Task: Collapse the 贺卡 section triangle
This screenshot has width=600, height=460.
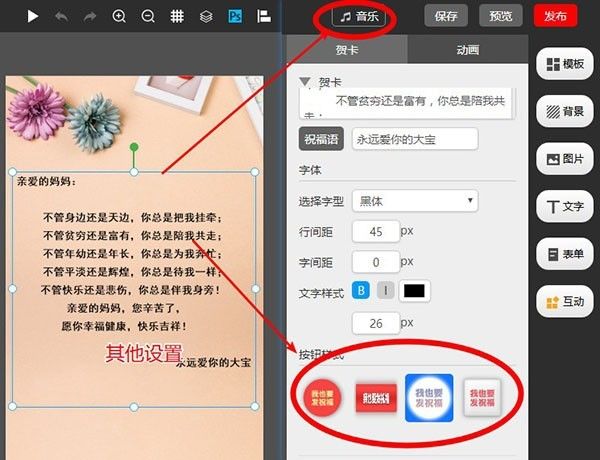Action: tap(305, 82)
